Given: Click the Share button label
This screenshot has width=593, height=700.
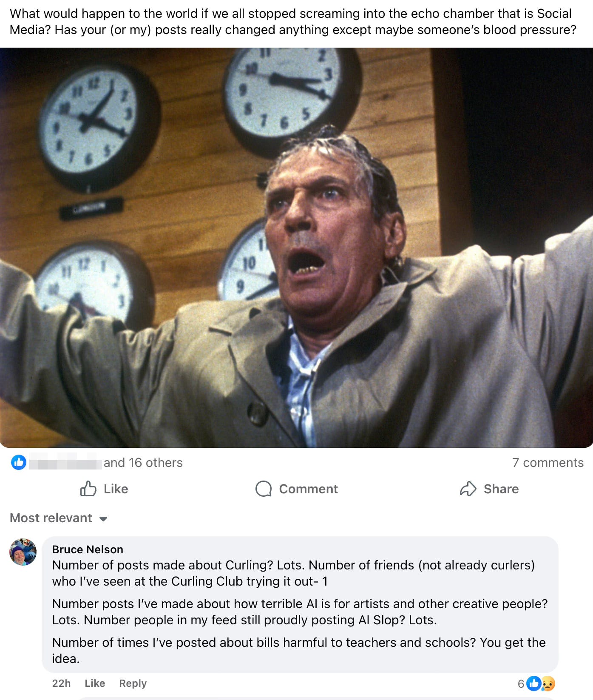Looking at the screenshot, I should tap(501, 489).
